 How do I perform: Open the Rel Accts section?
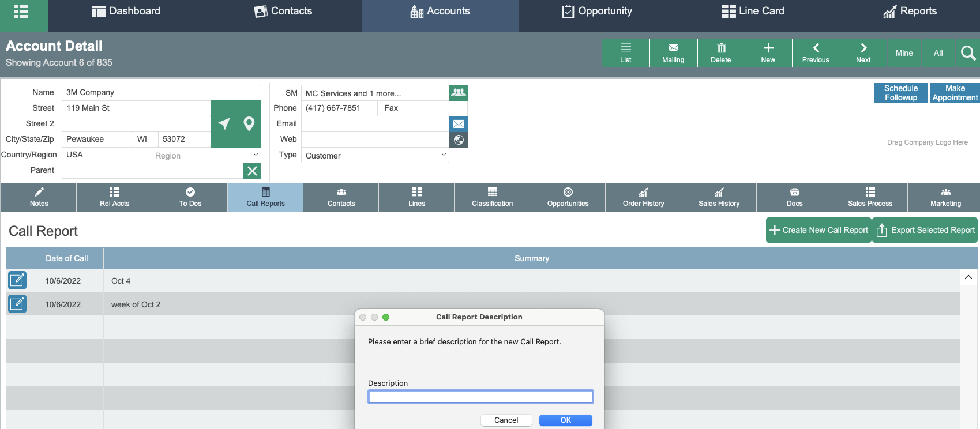pyautogui.click(x=114, y=197)
